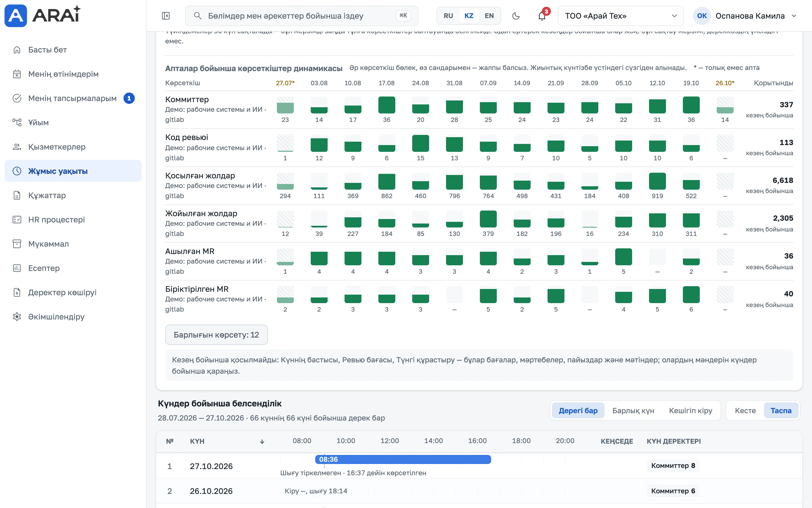
Task: Switch language to RU
Action: click(x=448, y=16)
